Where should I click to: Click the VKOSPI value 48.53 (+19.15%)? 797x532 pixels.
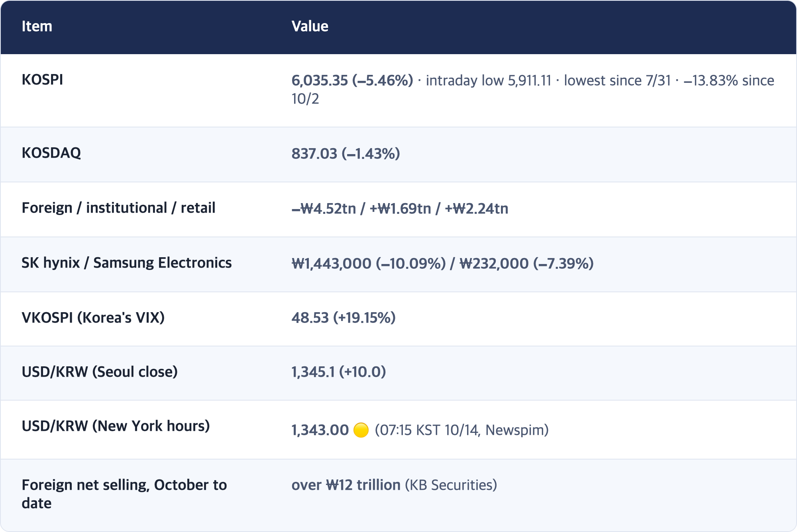(344, 318)
